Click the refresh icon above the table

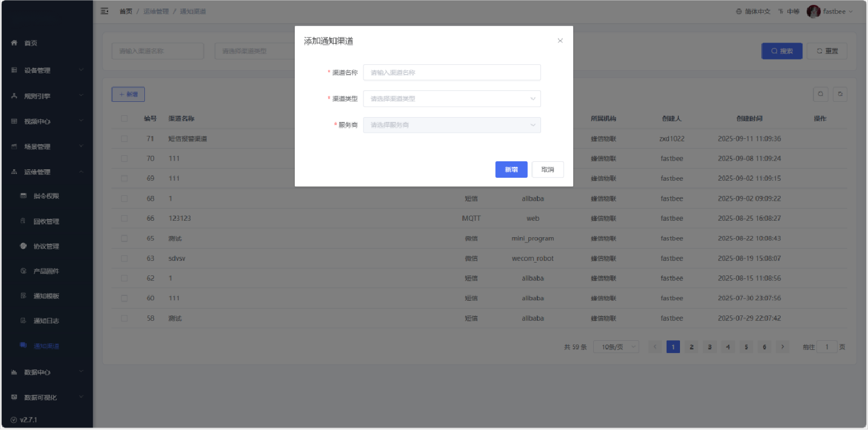pos(840,94)
